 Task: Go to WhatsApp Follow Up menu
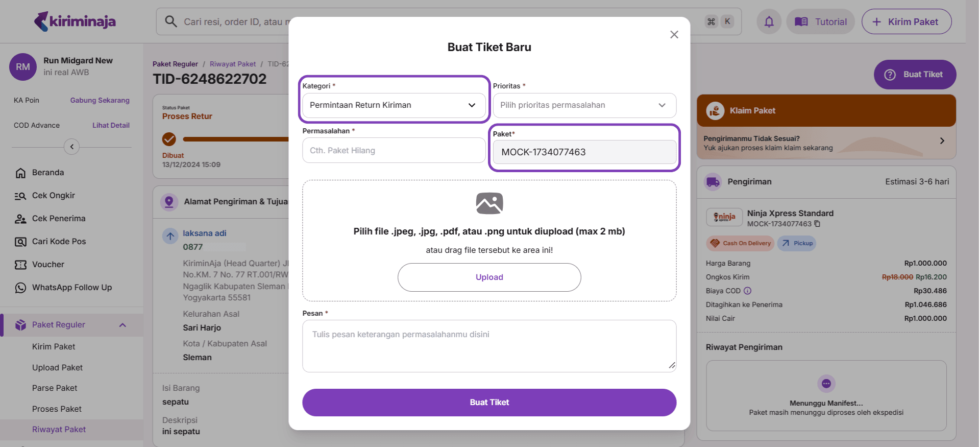[x=72, y=288]
